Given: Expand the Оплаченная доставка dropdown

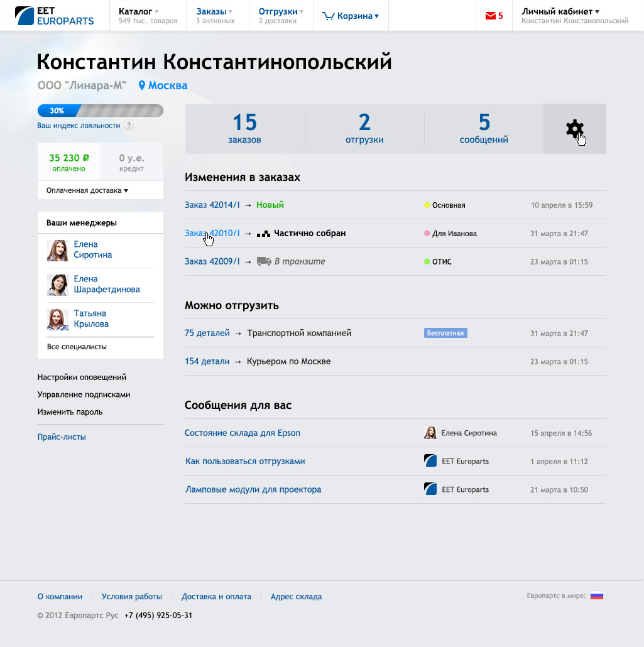Looking at the screenshot, I should coord(87,190).
